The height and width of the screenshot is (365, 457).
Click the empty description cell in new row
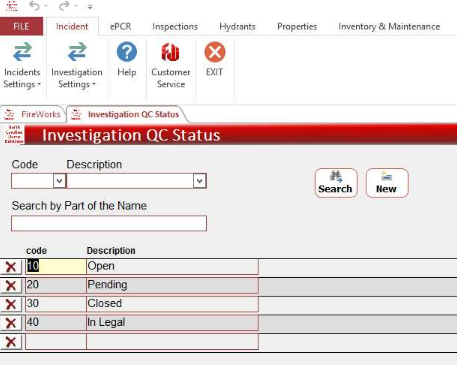pyautogui.click(x=172, y=342)
